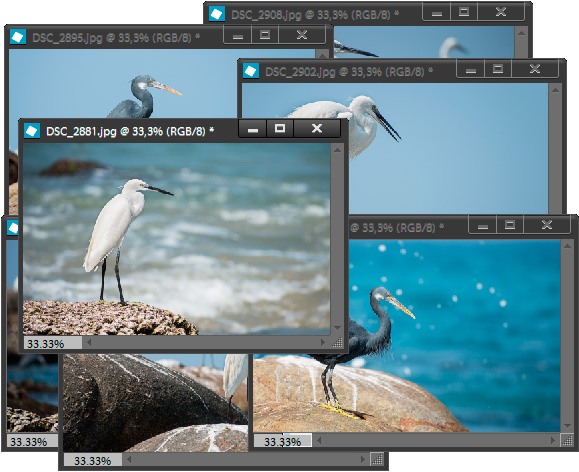The image size is (579, 472).
Task: Click the DSC_2895.jpg window icon
Action: tap(18, 37)
